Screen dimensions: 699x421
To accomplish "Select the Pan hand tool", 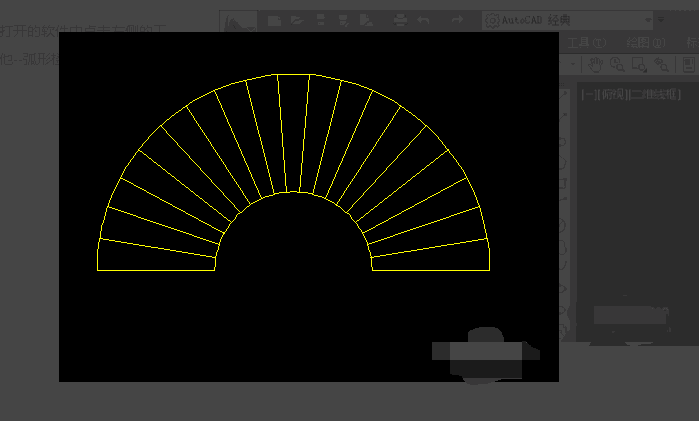I will point(596,64).
